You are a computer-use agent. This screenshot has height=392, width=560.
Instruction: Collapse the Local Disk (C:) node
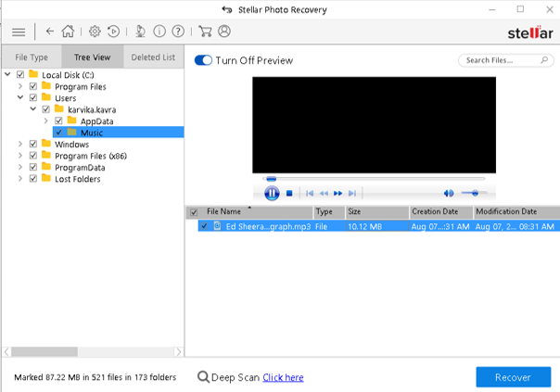pos(7,74)
